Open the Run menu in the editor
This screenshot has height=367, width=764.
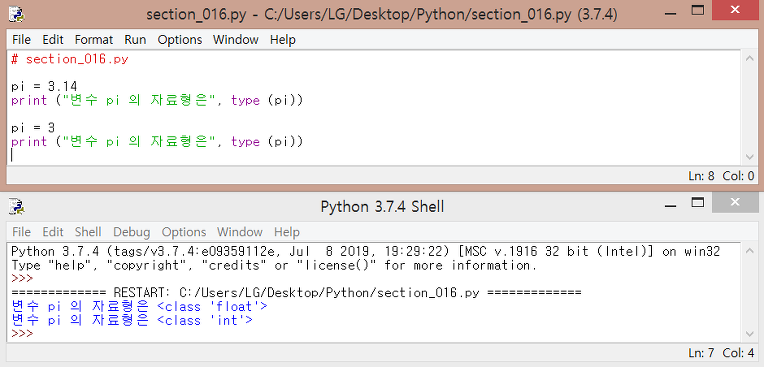135,39
